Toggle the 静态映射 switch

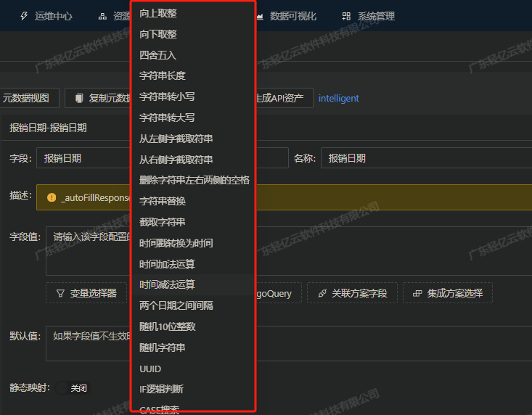tap(73, 388)
